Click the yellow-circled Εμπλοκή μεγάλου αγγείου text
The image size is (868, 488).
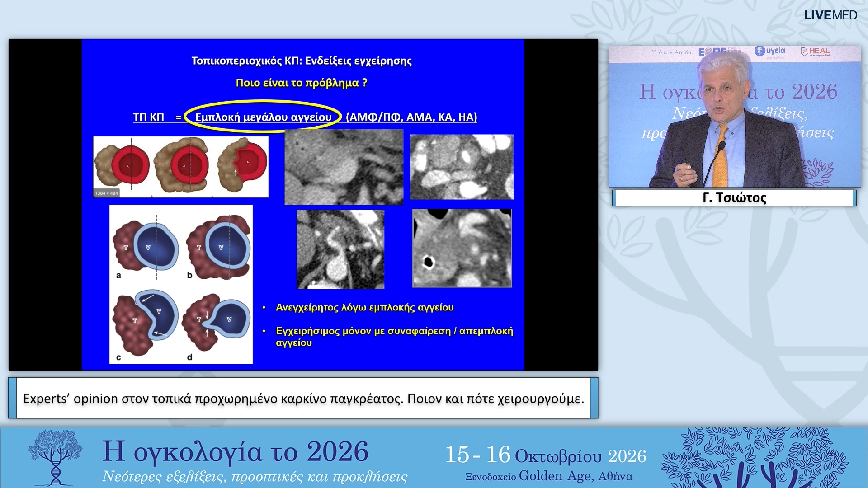[x=263, y=117]
